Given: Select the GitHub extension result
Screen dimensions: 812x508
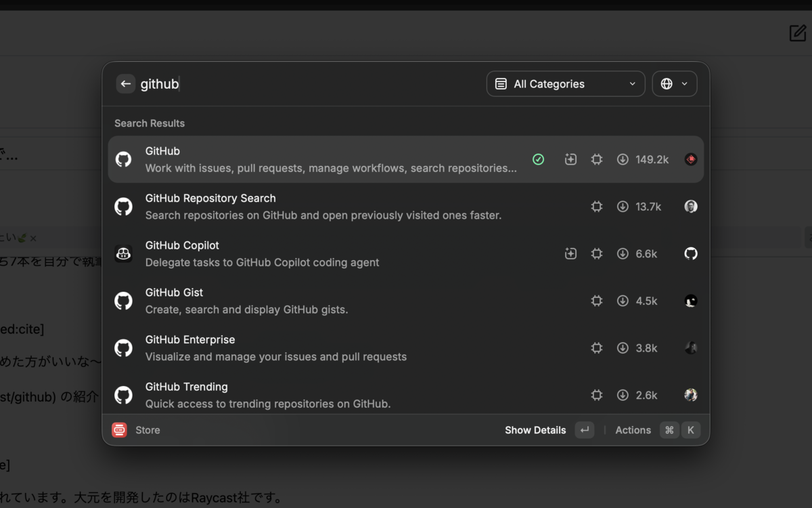Looking at the screenshot, I should (406, 159).
